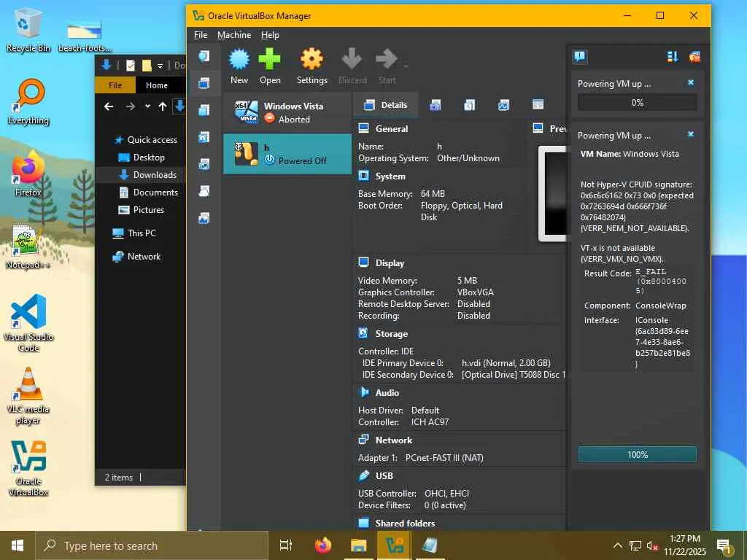Viewport: 747px width, 560px height.
Task: Toggle the notification center icon
Action: point(580,57)
